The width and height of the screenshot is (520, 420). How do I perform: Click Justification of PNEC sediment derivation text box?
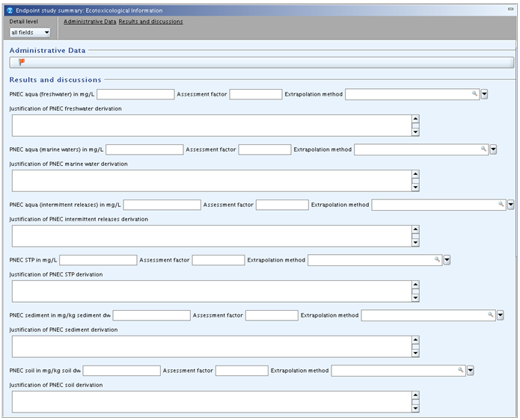tap(211, 346)
